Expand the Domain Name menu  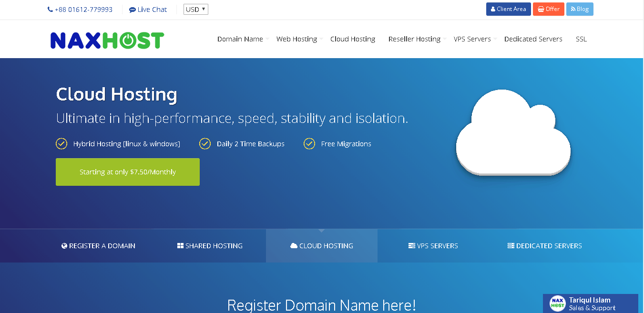coord(240,39)
